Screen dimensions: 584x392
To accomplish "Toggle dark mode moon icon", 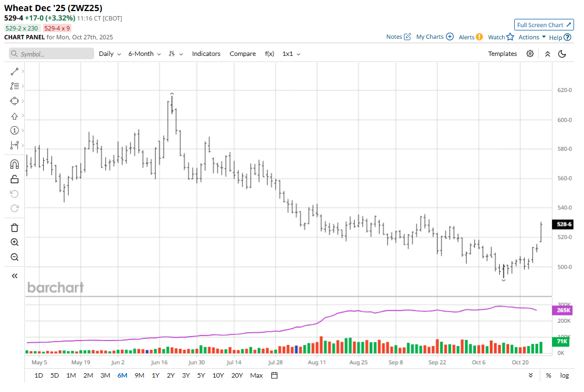I will coord(562,54).
